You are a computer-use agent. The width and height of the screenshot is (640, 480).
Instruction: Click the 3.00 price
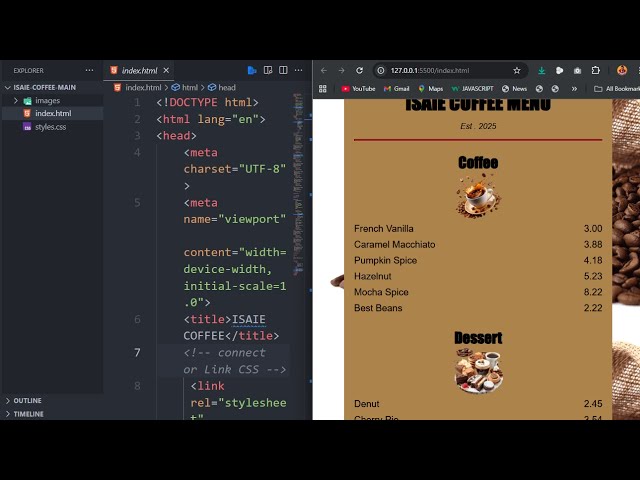coord(593,229)
